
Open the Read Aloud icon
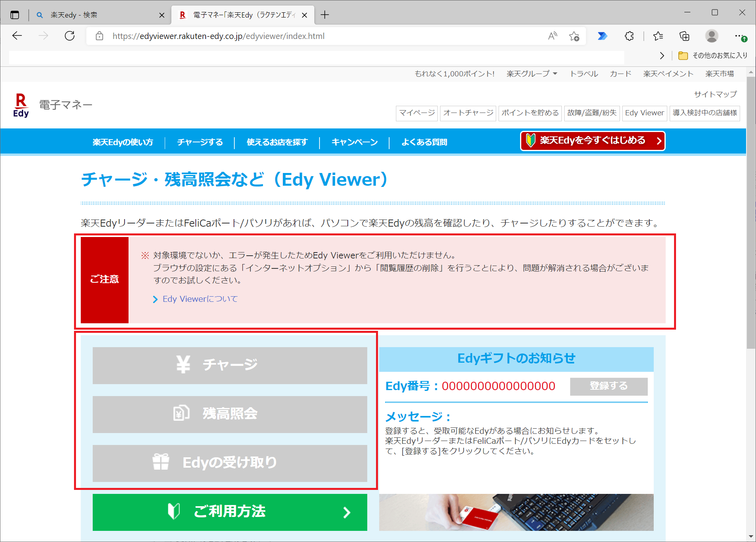coord(552,36)
